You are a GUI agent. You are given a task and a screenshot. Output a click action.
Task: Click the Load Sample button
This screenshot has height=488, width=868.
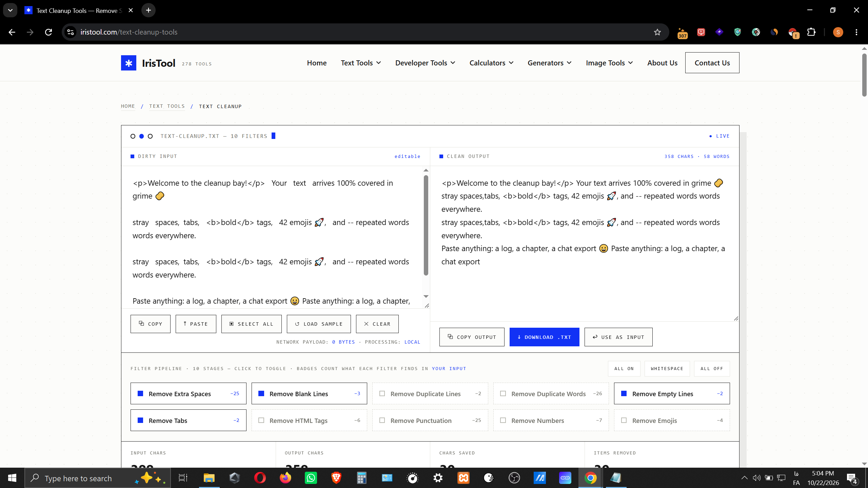point(319,324)
